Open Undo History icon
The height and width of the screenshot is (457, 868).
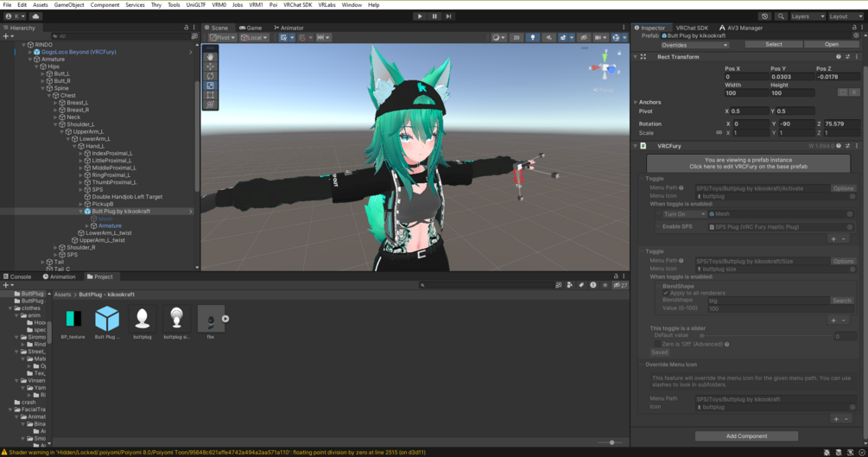(764, 16)
